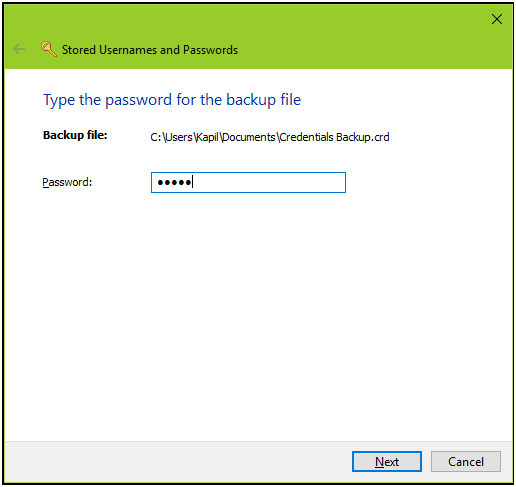Image resolution: width=516 pixels, height=487 pixels.
Task: Go back using the header arrow
Action: point(19,49)
